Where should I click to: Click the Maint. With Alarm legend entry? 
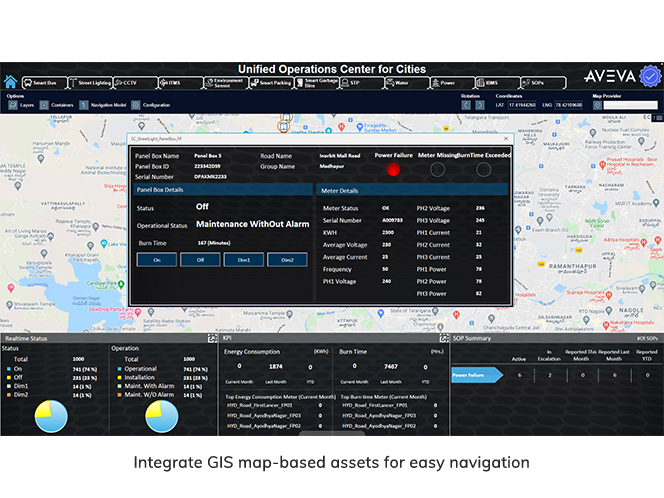(x=149, y=386)
